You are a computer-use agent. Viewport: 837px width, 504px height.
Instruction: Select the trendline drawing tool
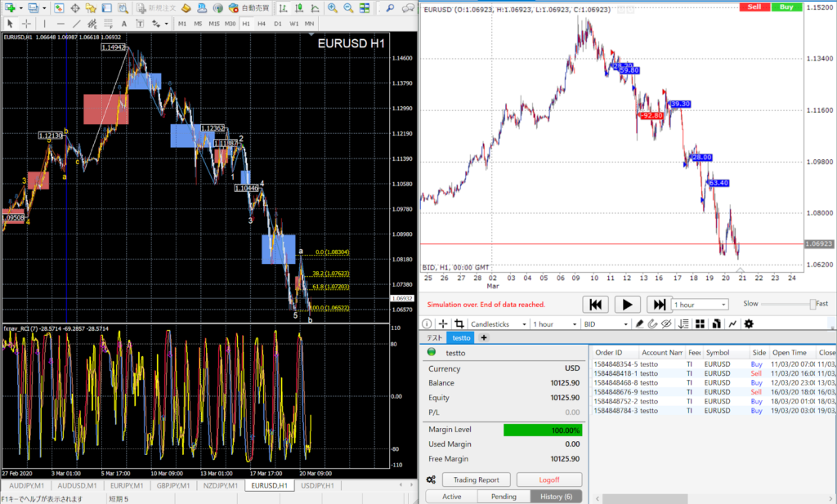pyautogui.click(x=76, y=24)
